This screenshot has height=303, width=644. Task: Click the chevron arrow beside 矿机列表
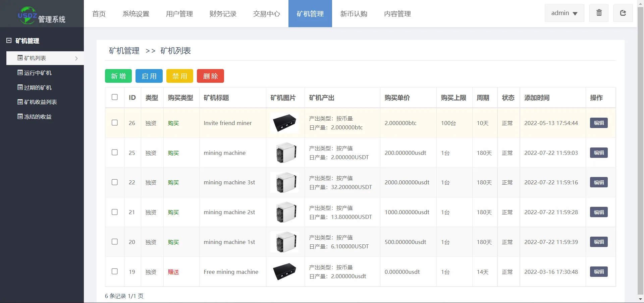tap(76, 58)
